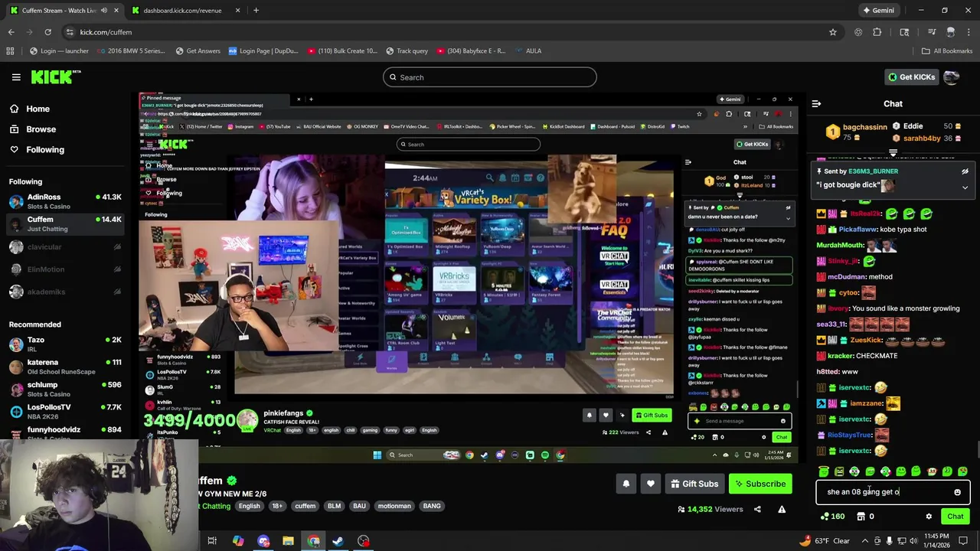This screenshot has width=980, height=551.
Task: Click the 18+ stream tag
Action: pos(277,506)
